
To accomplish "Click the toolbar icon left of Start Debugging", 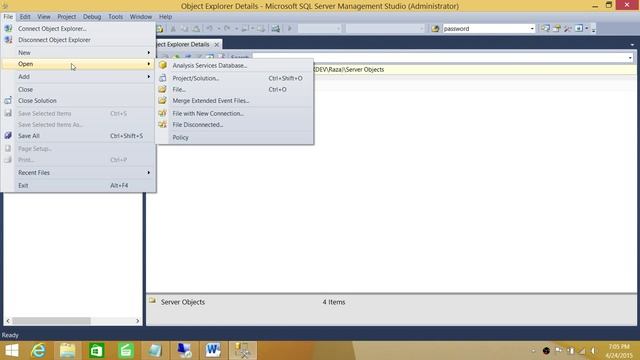I will coord(276,29).
